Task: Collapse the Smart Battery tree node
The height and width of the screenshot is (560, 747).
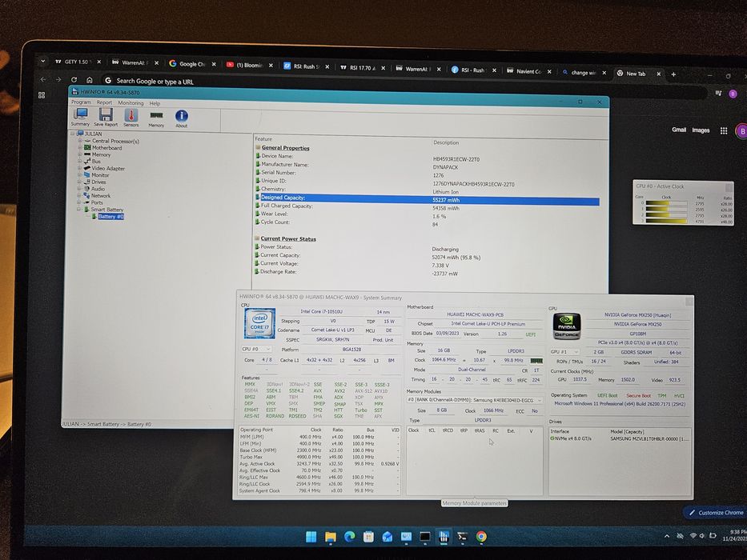Action: point(79,209)
